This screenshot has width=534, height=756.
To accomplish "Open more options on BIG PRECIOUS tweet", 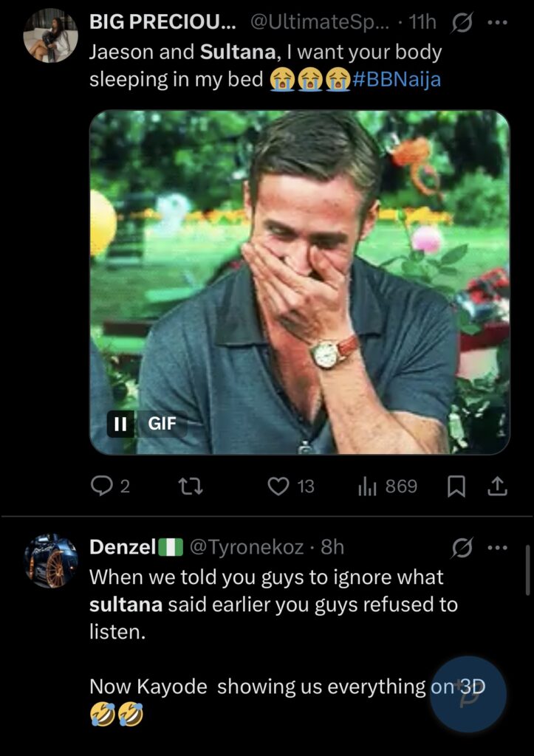I will coord(498,22).
